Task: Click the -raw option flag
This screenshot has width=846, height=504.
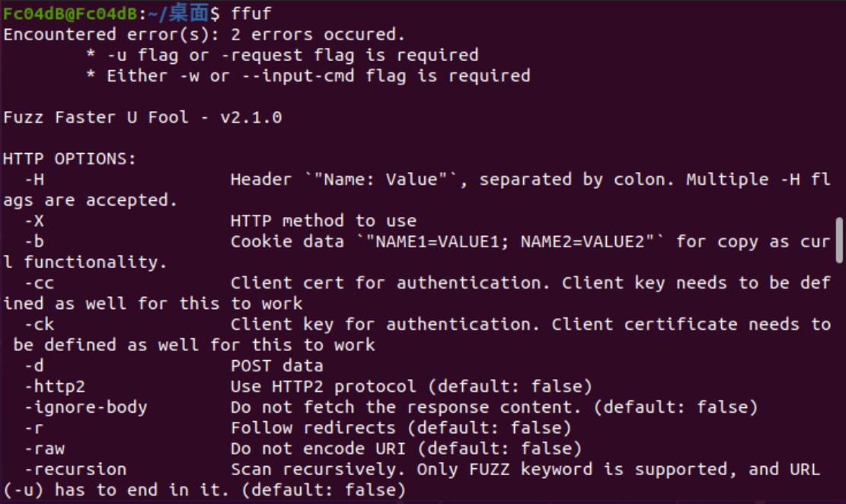Action: pos(45,448)
